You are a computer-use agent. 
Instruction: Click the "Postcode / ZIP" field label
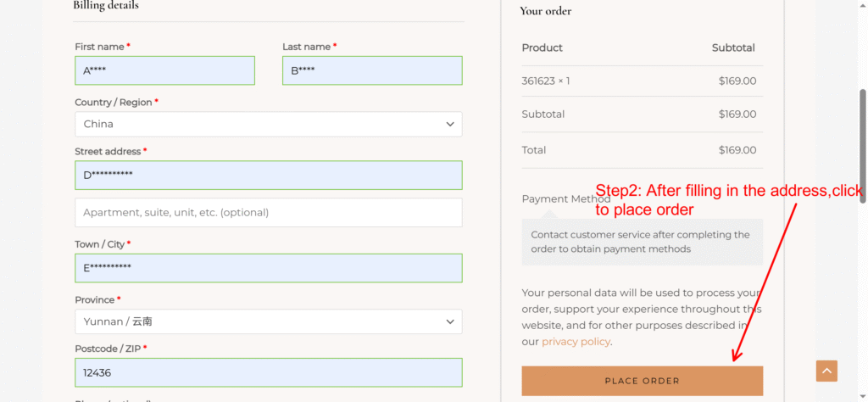(108, 349)
